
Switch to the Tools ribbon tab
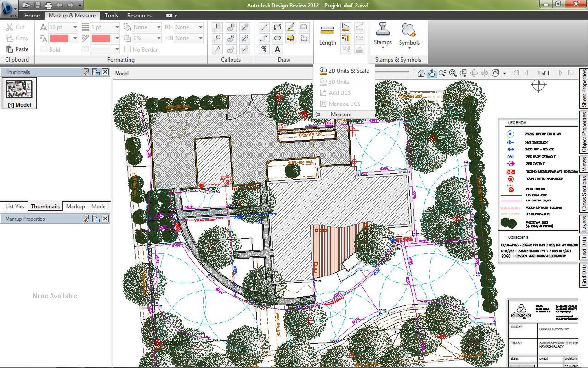(x=111, y=15)
